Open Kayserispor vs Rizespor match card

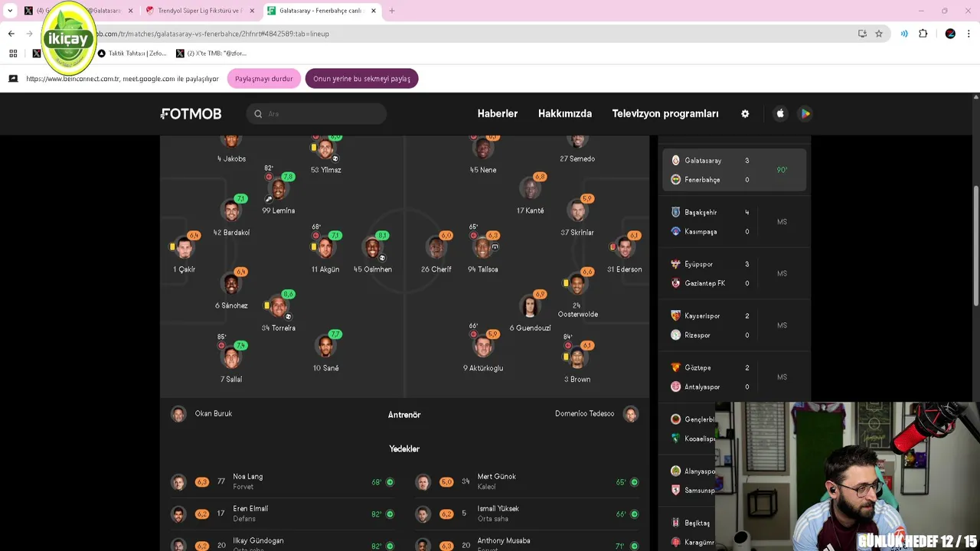coord(733,325)
